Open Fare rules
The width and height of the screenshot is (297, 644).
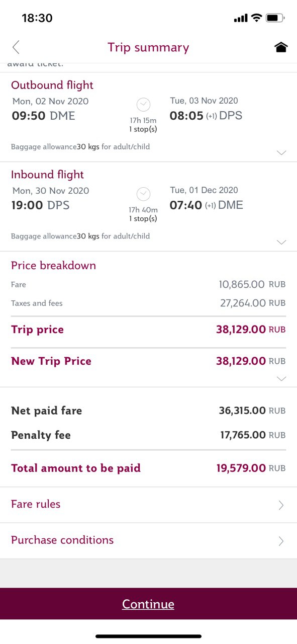[148, 505]
